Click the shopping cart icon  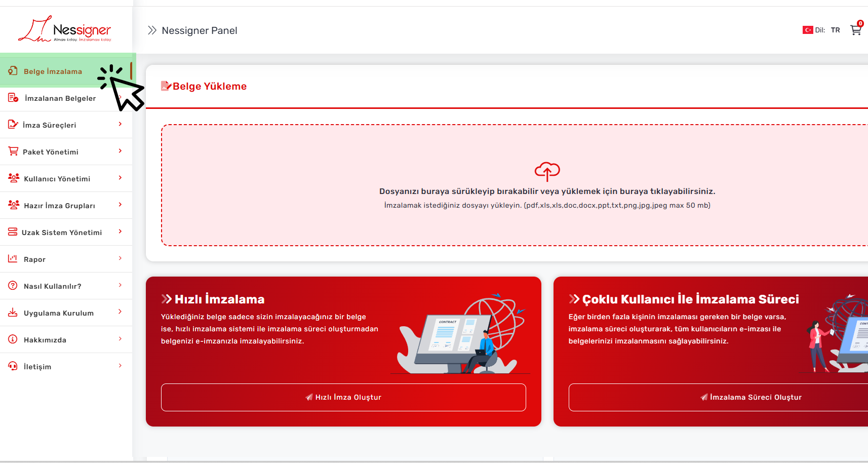click(855, 30)
